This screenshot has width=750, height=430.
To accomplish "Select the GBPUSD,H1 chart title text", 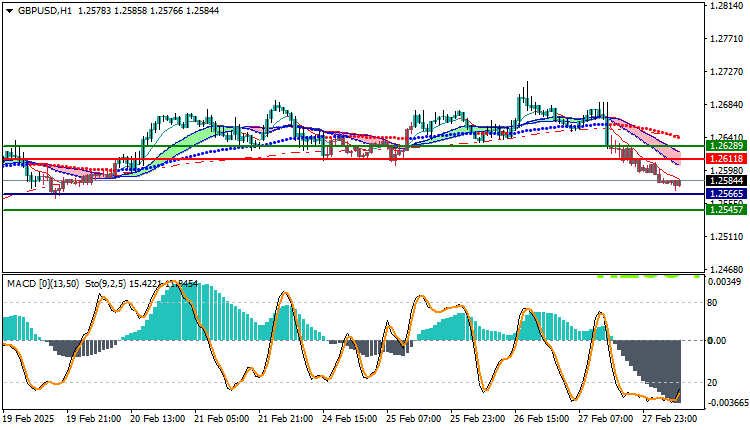I will 44,11.
